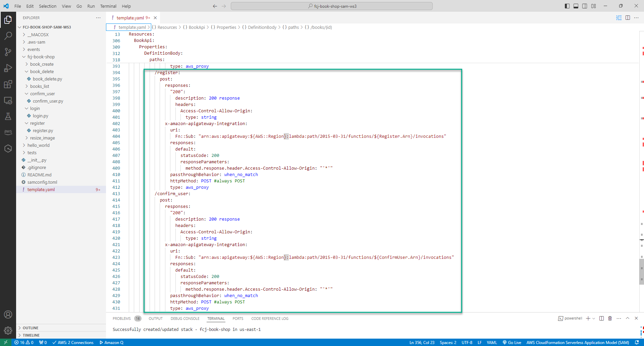Open Remote Explorer icon in activity bar
The height and width of the screenshot is (346, 644).
pos(8,100)
